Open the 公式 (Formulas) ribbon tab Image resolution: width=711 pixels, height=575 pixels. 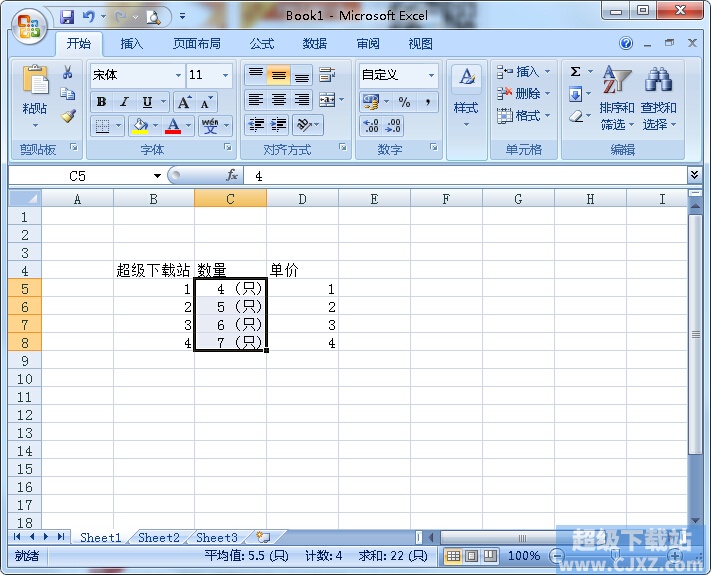coord(262,44)
